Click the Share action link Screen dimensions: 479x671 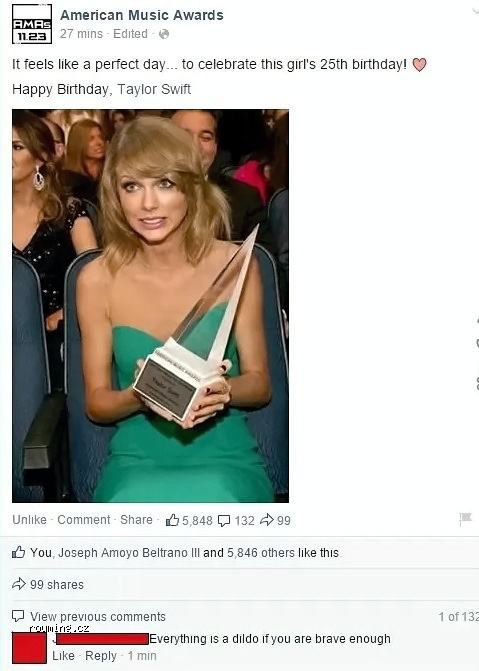click(136, 520)
